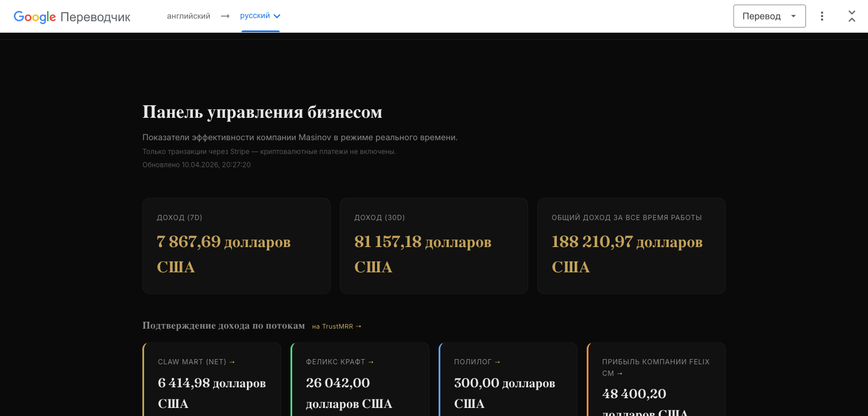
Task: Click the Обновлено 10.04.2026 timestamp
Action: (x=196, y=165)
